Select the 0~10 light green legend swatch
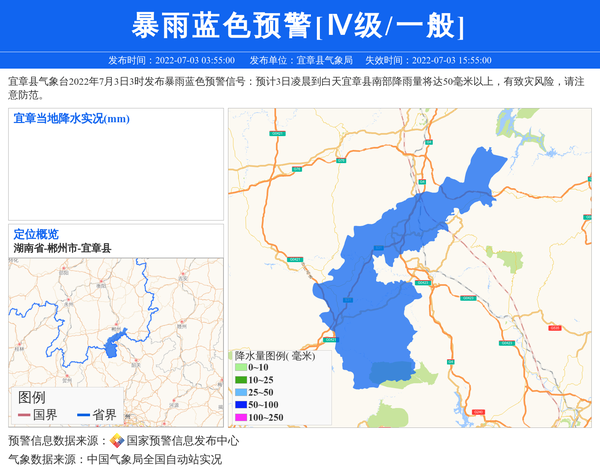This screenshot has width=600, height=471. click(240, 368)
